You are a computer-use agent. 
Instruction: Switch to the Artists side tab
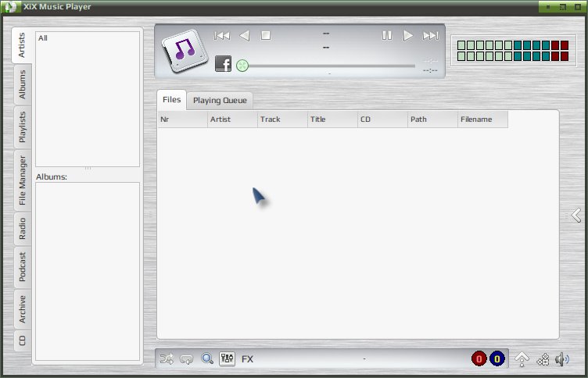(22, 45)
